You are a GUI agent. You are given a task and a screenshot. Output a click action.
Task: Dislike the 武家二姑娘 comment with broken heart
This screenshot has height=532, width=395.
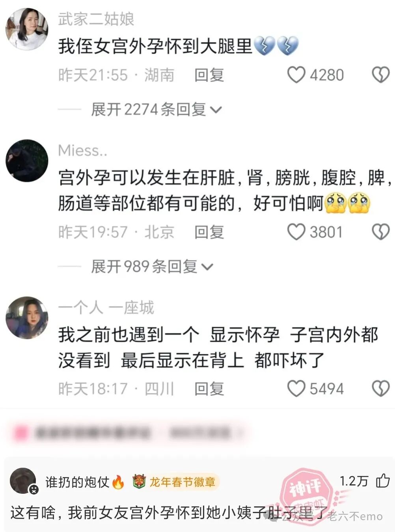coord(381,75)
